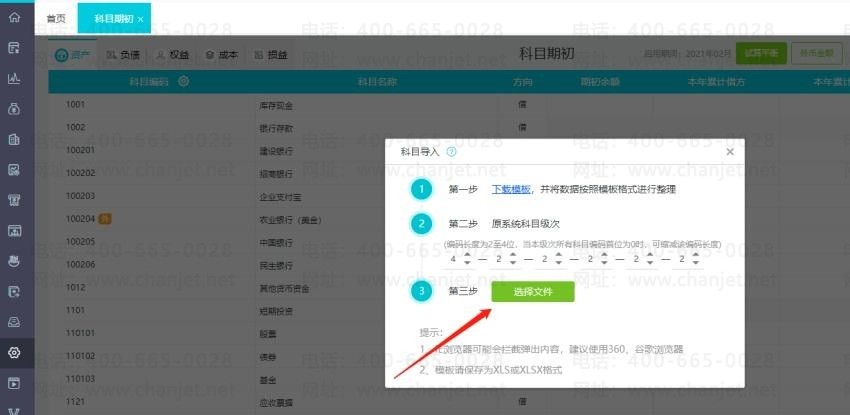Viewport: 850px width, 415px height.
Task: Decrease the second-level code length stepper
Action: [x=512, y=264]
